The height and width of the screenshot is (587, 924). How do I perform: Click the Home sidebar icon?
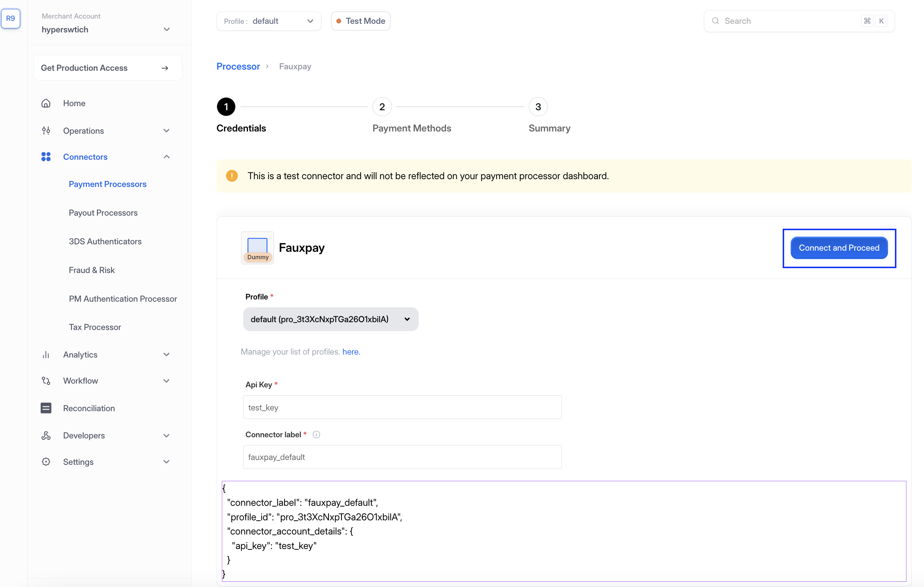[46, 103]
